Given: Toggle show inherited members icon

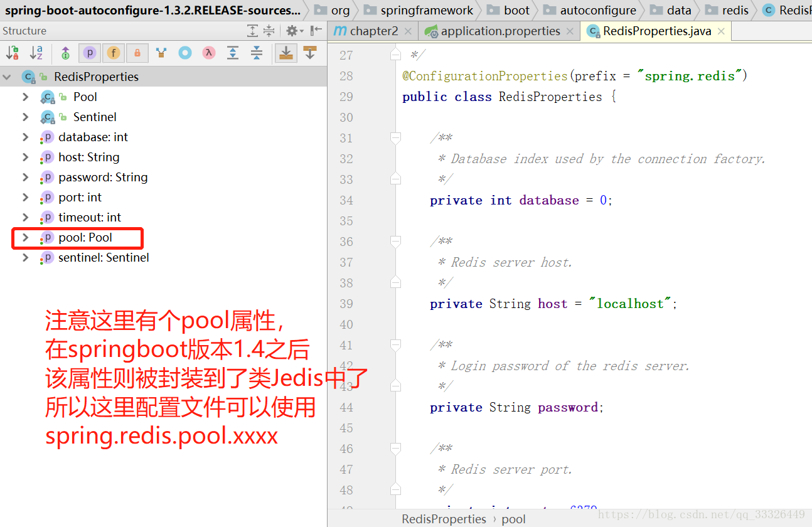Looking at the screenshot, I should pyautogui.click(x=65, y=53).
